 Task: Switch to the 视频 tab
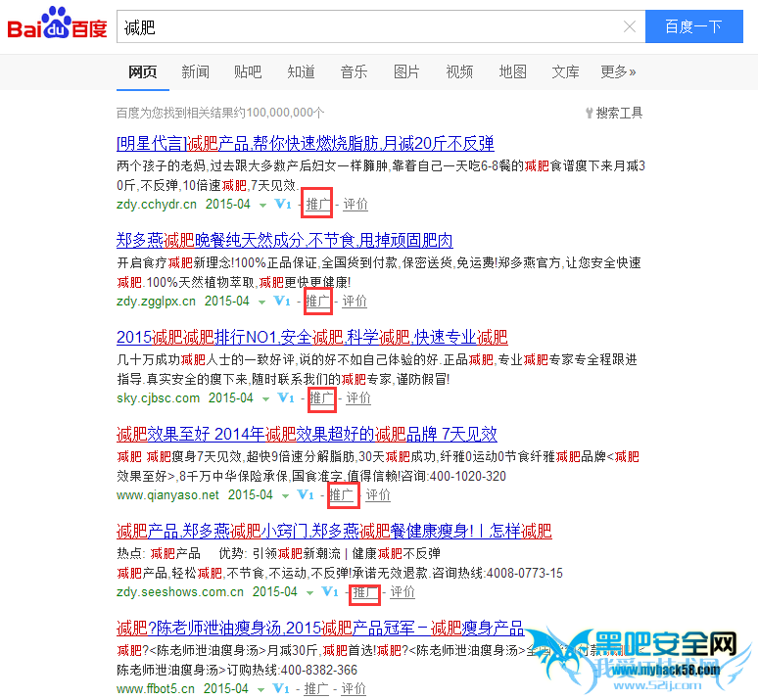459,72
